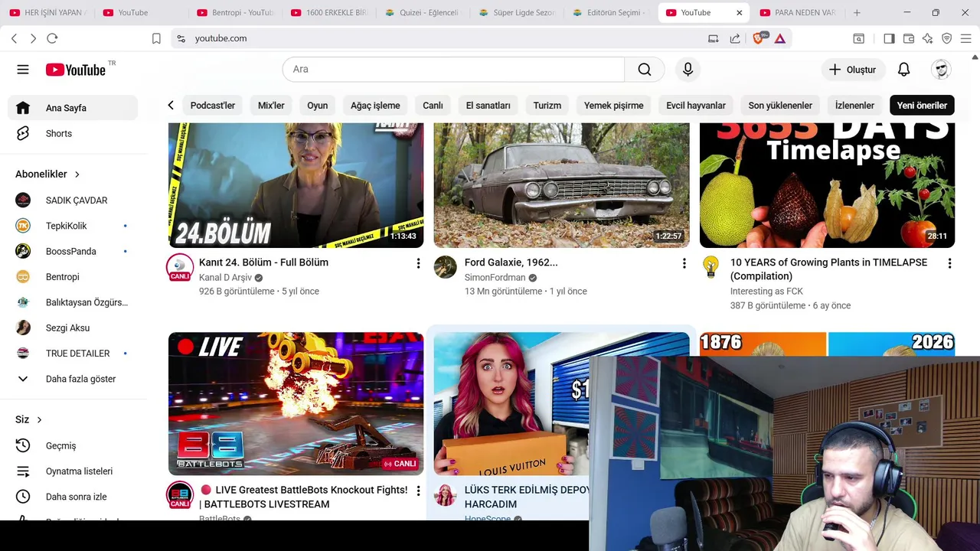Viewport: 980px width, 551px height.
Task: Switch to the Bentropi YouTube tab
Action: coord(235,13)
